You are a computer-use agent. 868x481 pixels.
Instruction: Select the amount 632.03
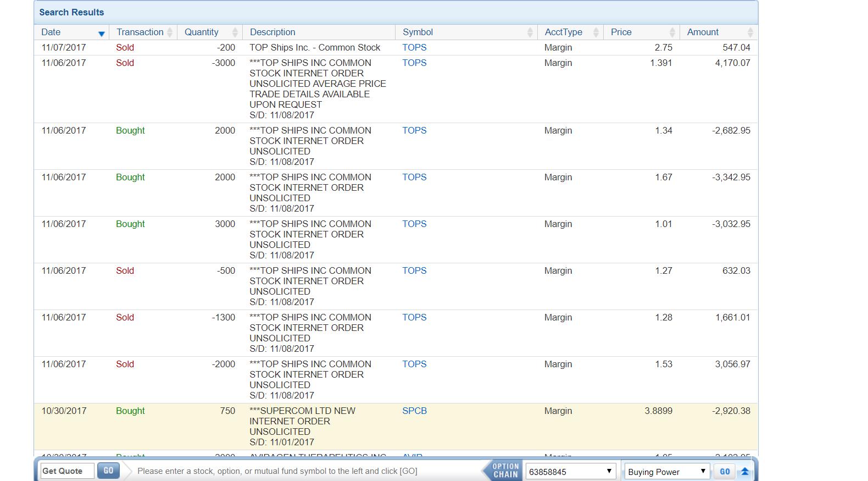(736, 271)
